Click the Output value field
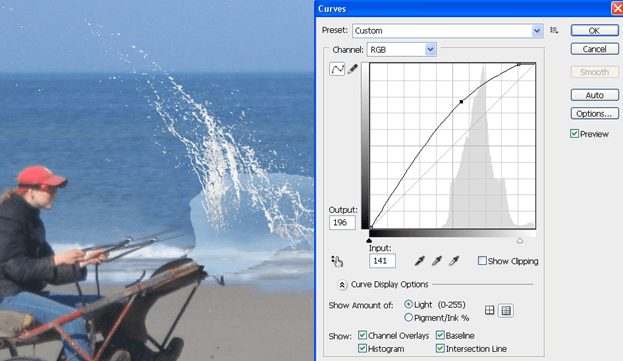 point(342,222)
